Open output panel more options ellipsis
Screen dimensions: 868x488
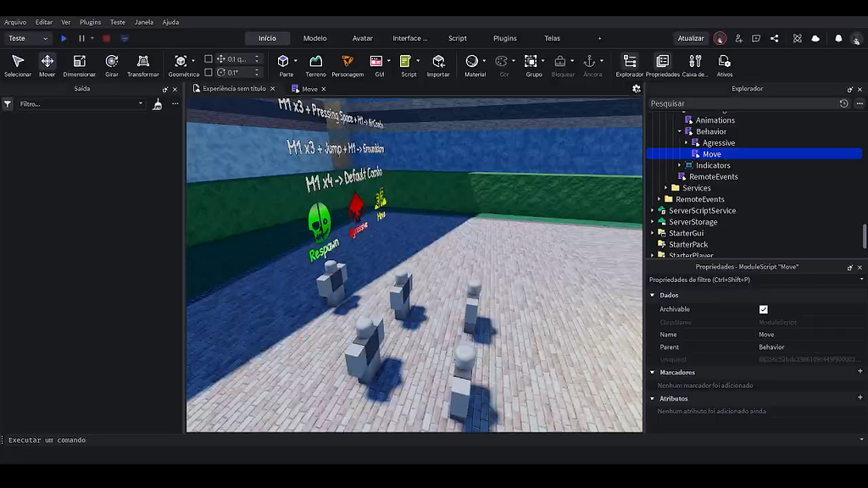pos(175,103)
